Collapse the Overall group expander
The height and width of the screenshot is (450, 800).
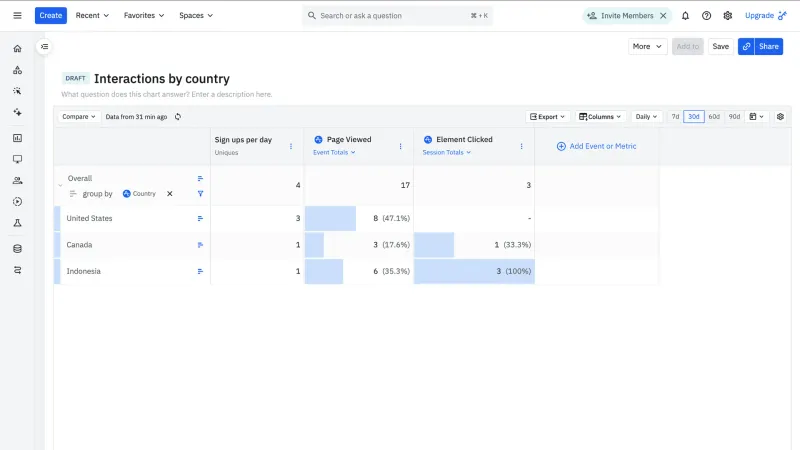pyautogui.click(x=60, y=186)
